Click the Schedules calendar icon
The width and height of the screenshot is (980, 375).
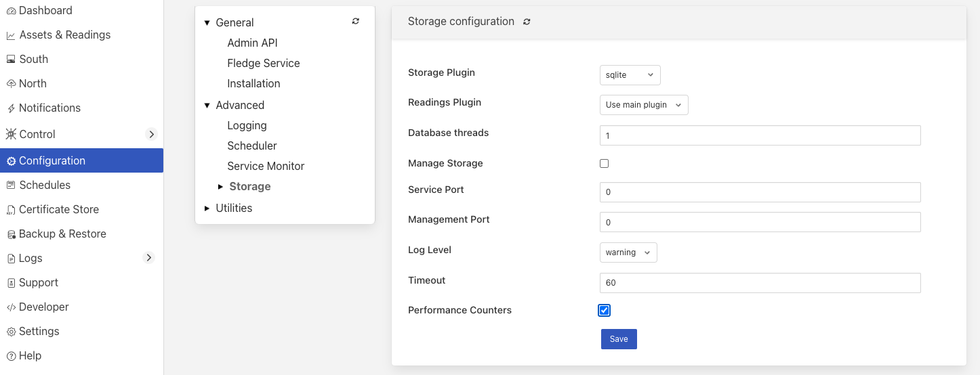[x=11, y=185]
